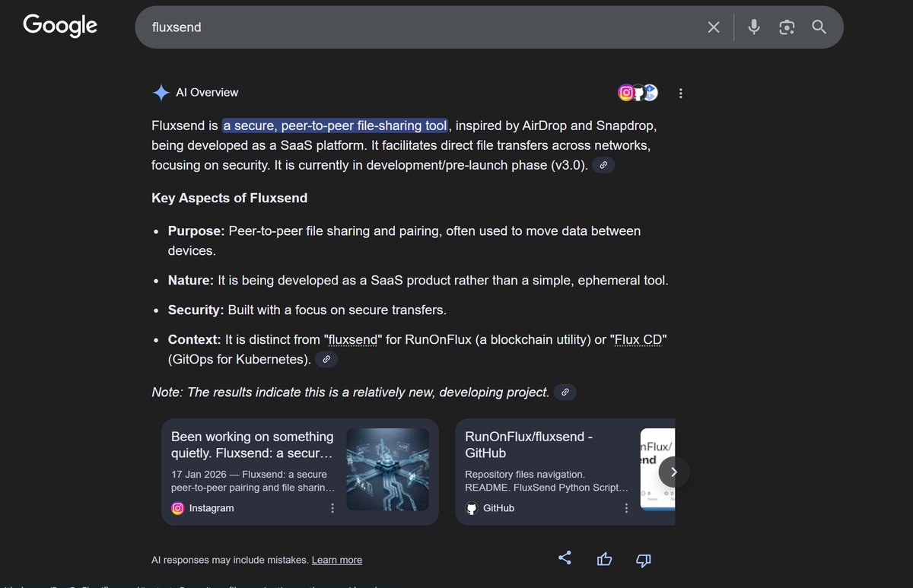Screen dimensions: 913x588
Task: Submit search using the magnifier icon
Action: [x=819, y=27]
